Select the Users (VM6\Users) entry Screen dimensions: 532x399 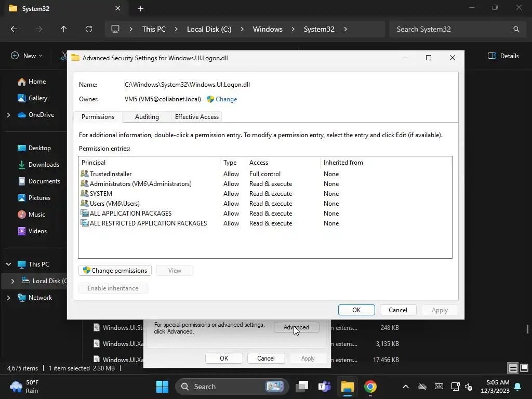(x=265, y=203)
